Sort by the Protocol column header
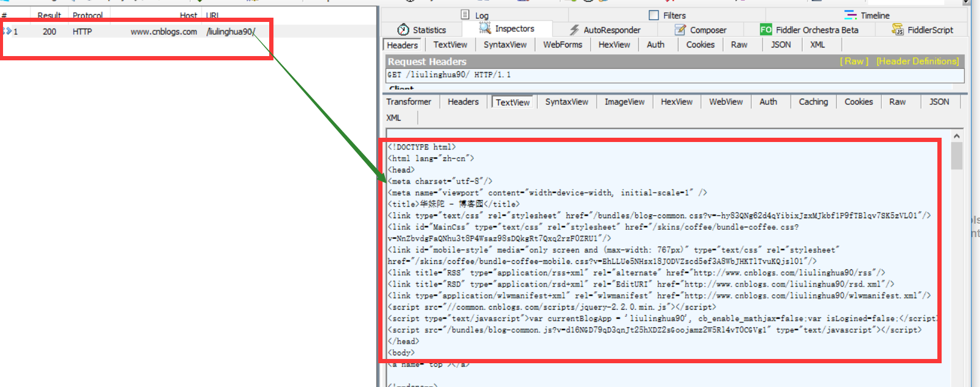Image resolution: width=980 pixels, height=387 pixels. pyautogui.click(x=88, y=15)
